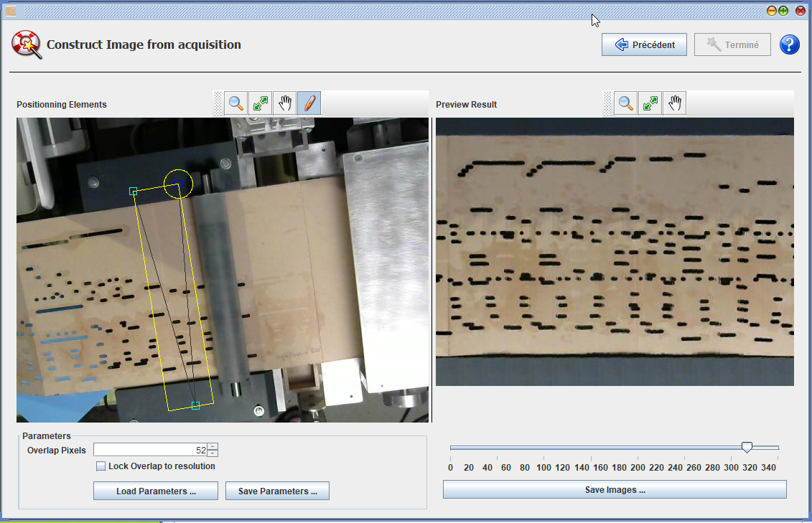Click the yellow circle rotation handle

(x=177, y=184)
